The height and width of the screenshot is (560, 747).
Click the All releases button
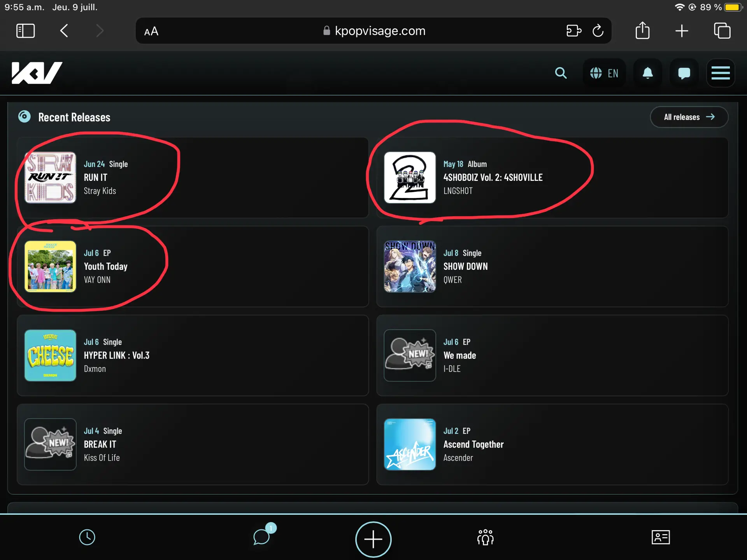coord(689,117)
